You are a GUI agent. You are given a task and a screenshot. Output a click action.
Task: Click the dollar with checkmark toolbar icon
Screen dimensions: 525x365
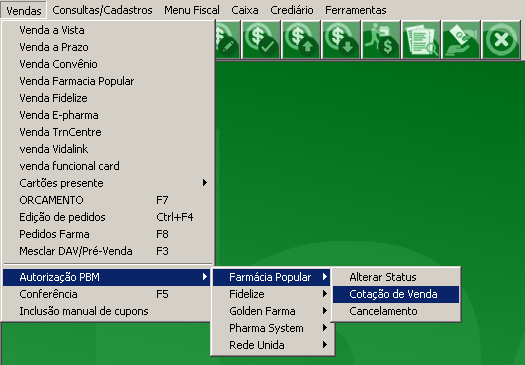(261, 40)
